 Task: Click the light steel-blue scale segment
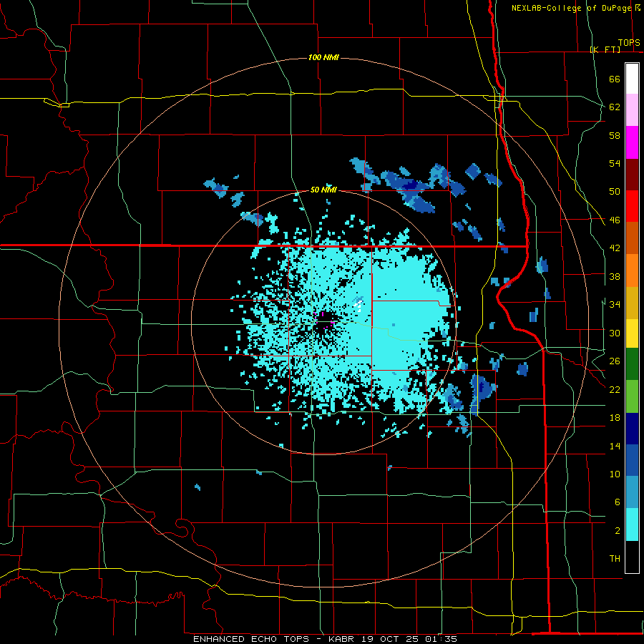click(x=632, y=492)
